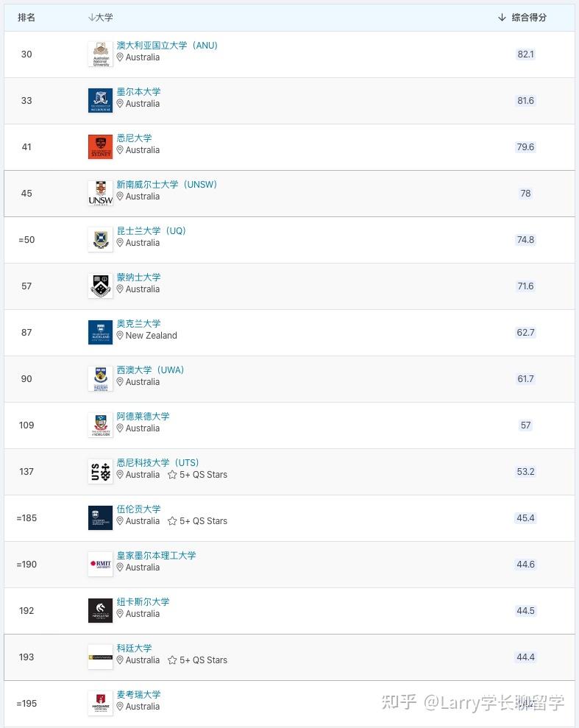Viewport: 579px width, 728px height.
Task: Open 西澳大学（UWA） link
Action: (150, 370)
